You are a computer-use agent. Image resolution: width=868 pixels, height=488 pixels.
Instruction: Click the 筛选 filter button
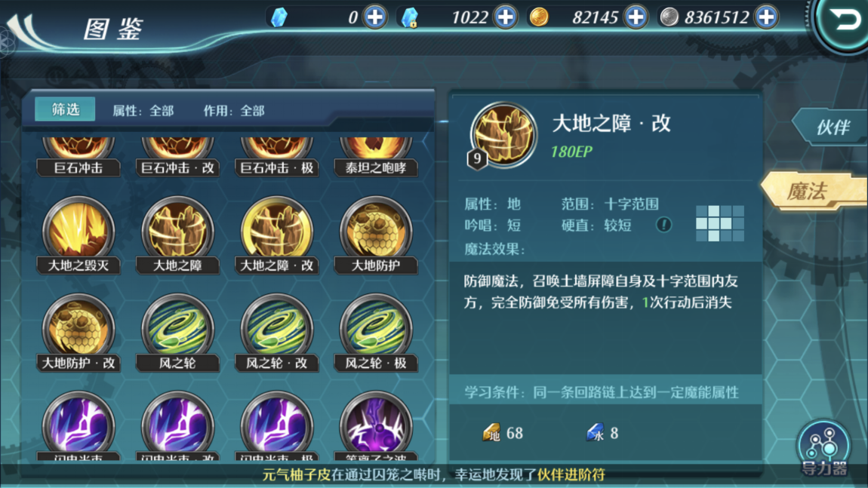tap(66, 109)
